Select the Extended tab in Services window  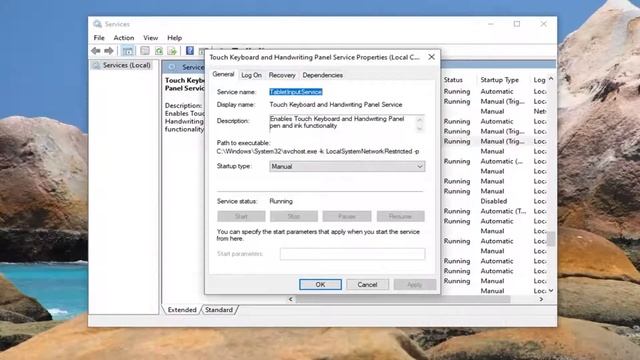pos(182,310)
